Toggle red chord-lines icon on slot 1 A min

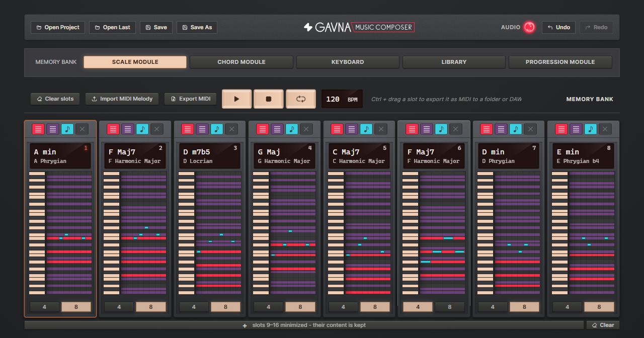click(x=38, y=129)
